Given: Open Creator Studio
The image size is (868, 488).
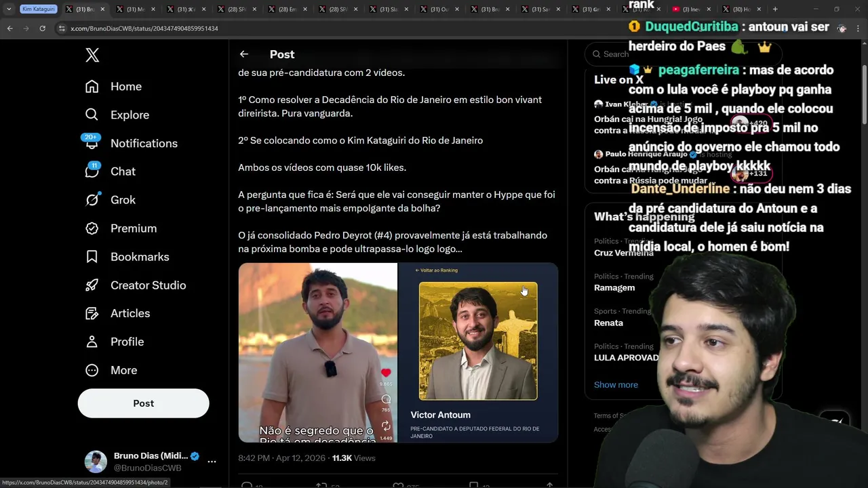Looking at the screenshot, I should pyautogui.click(x=135, y=285).
